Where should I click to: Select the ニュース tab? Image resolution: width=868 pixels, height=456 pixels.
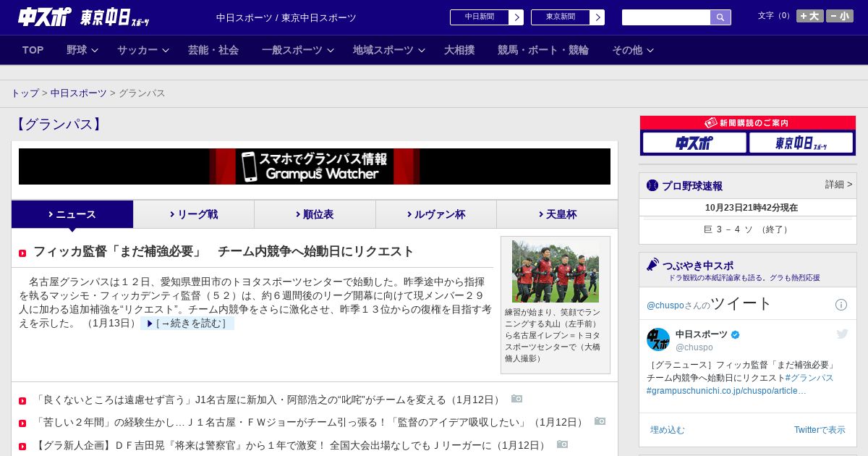click(72, 214)
